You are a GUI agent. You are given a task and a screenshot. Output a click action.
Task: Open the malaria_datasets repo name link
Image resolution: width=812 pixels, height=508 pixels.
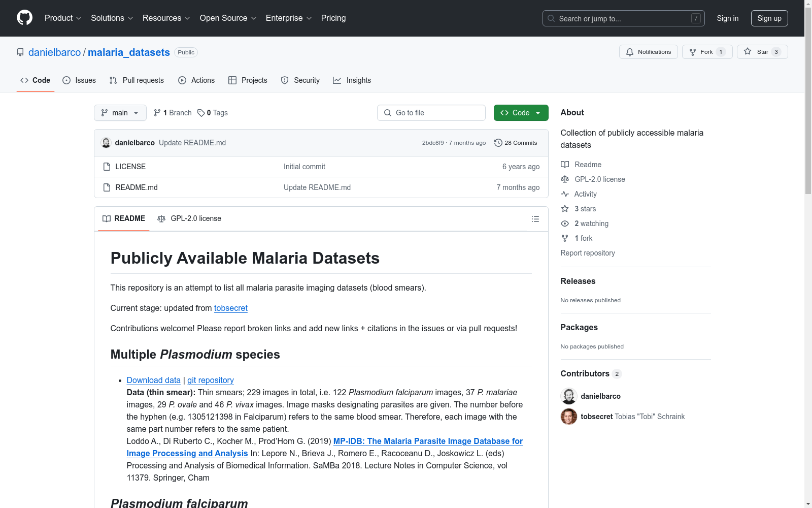[x=129, y=52]
